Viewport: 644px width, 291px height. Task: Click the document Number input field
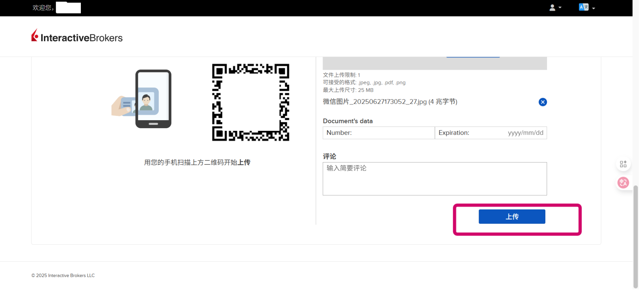[x=379, y=133]
